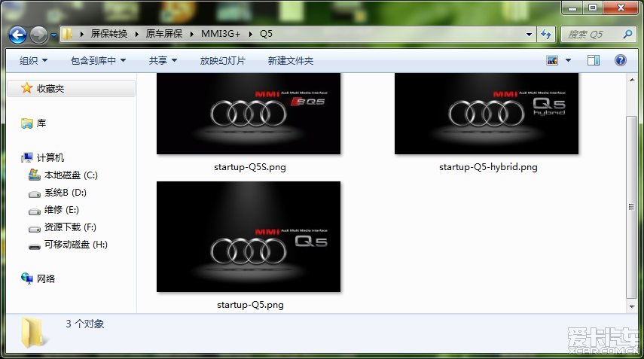Go back with the Back arrow button
The height and width of the screenshot is (359, 644).
[x=17, y=35]
